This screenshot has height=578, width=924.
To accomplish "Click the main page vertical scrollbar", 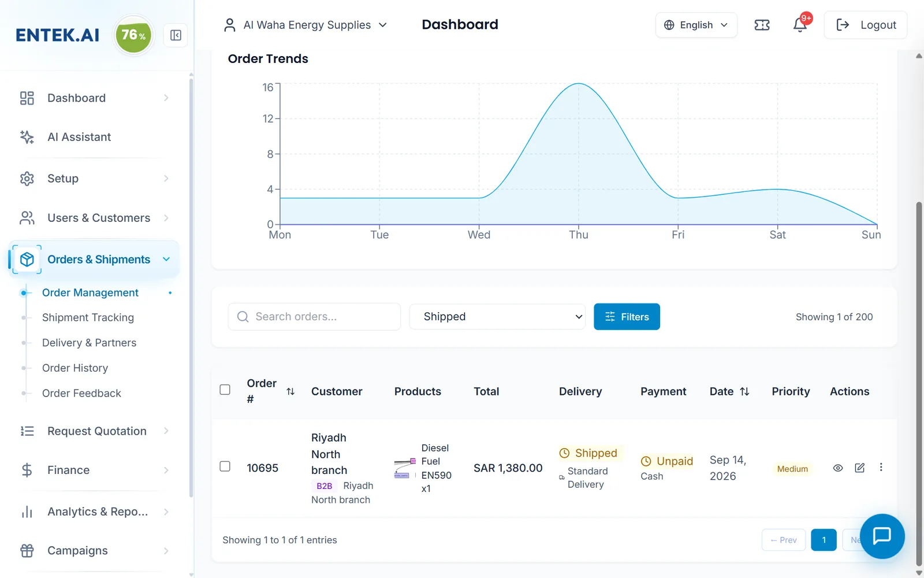I will [x=919, y=384].
